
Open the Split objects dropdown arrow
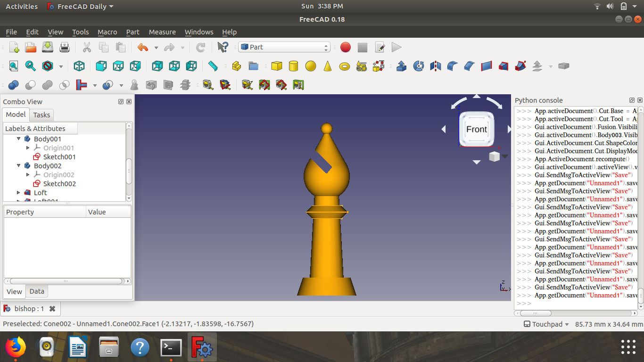click(121, 85)
